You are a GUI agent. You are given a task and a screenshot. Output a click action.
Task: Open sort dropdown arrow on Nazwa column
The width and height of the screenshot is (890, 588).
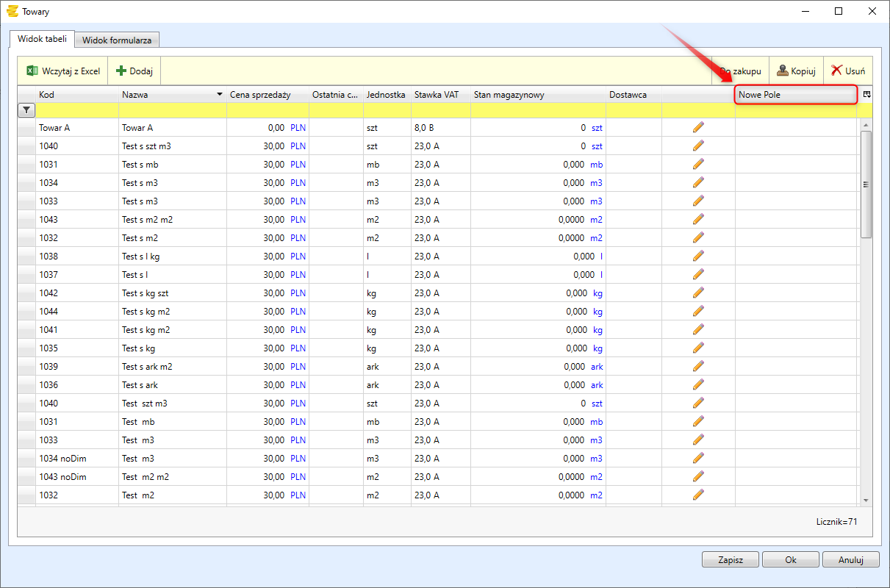220,95
